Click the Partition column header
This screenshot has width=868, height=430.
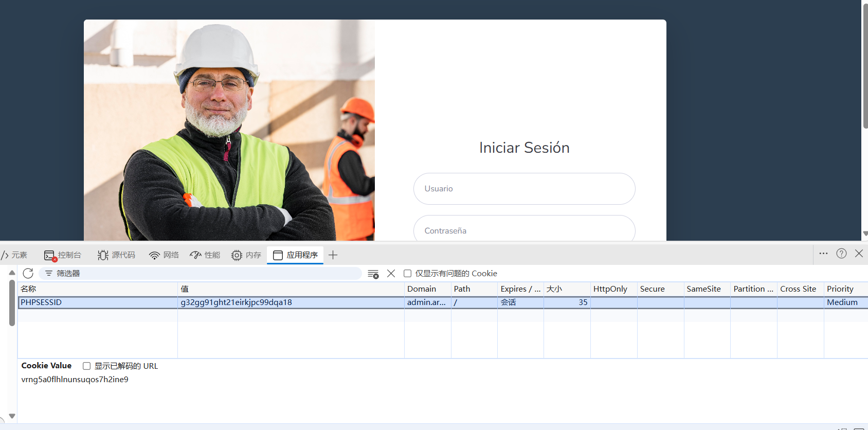754,289
